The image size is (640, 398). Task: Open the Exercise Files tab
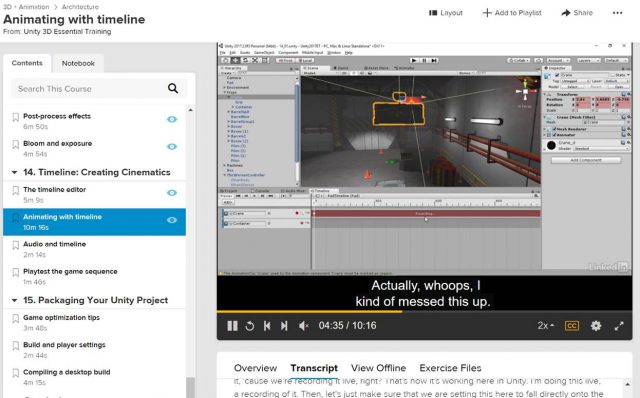(450, 368)
